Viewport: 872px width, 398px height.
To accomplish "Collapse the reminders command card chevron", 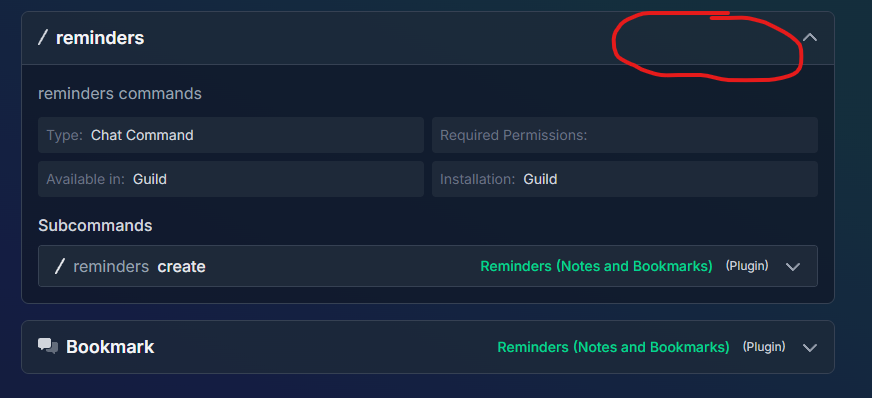I will click(810, 38).
